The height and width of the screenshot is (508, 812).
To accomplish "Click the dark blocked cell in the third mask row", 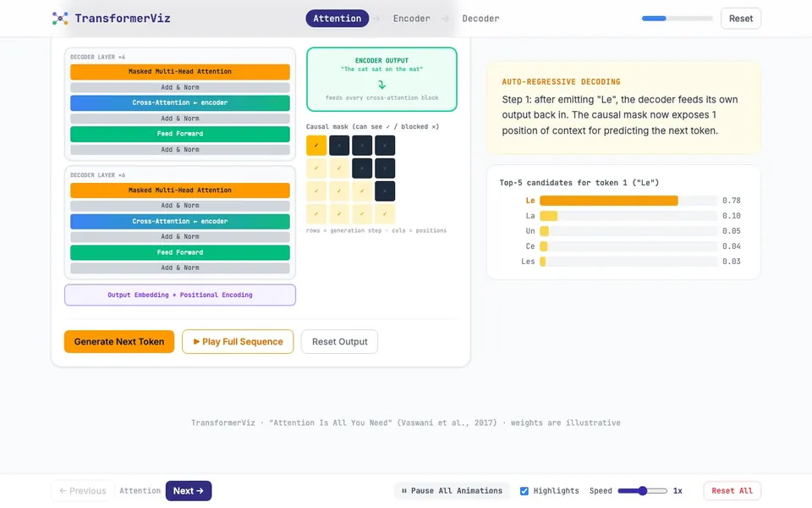I will click(x=385, y=190).
